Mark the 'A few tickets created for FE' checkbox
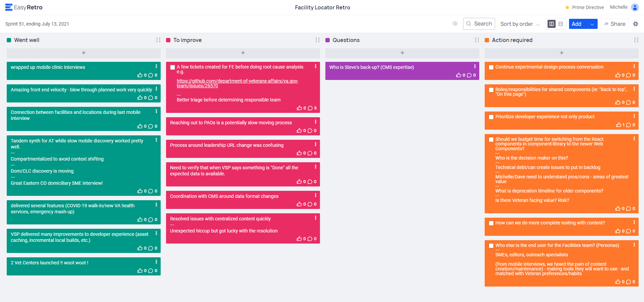The image size is (644, 302). click(172, 68)
